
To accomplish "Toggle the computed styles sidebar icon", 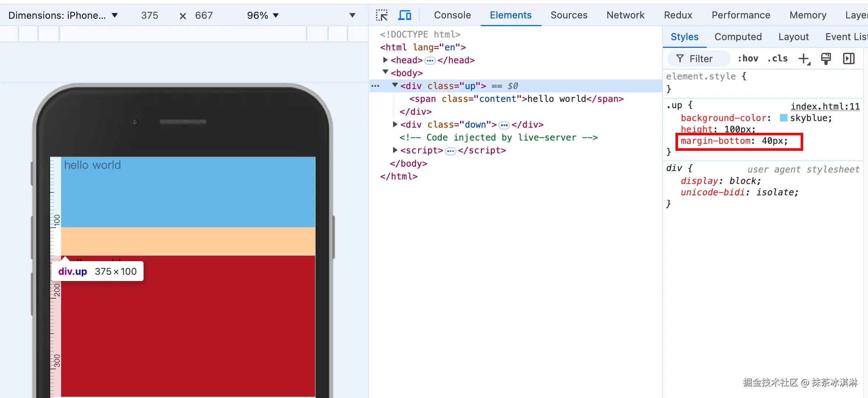I will tap(848, 58).
